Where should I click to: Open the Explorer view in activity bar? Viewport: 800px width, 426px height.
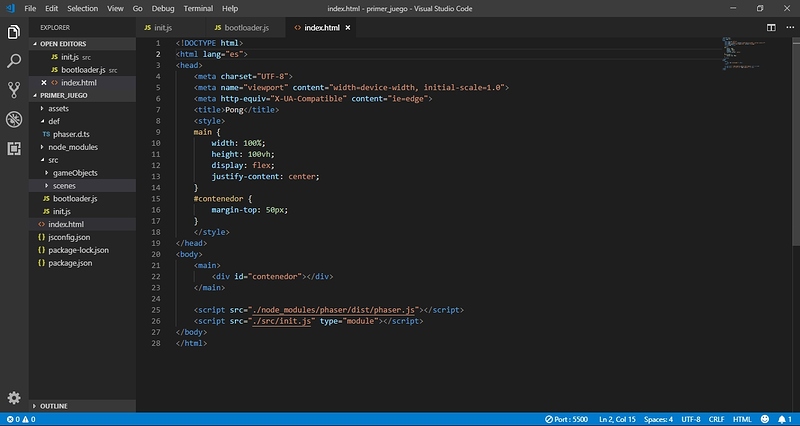tap(15, 33)
